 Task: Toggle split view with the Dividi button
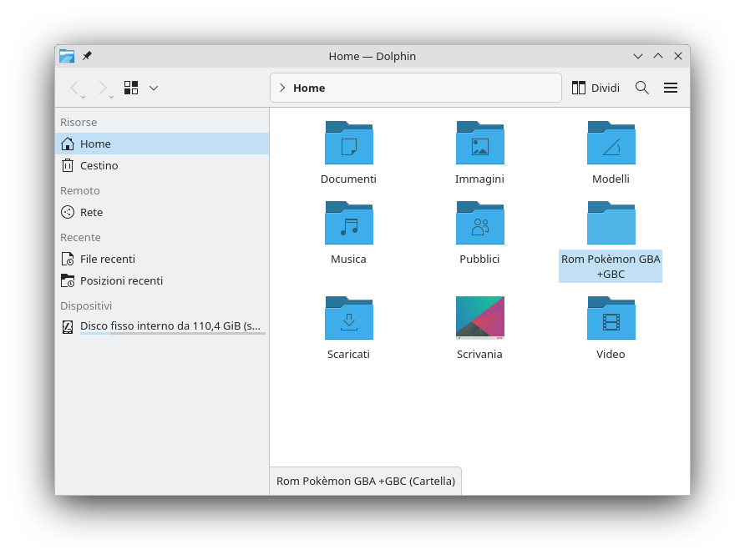[595, 88]
